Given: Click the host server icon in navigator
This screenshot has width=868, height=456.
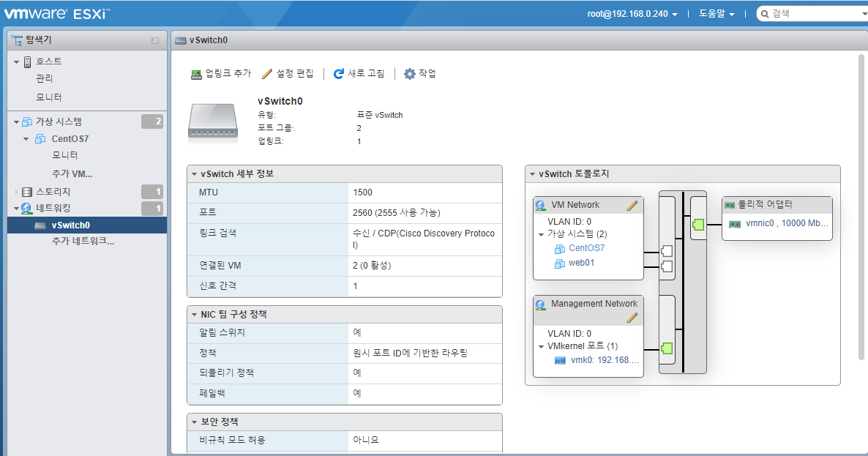Looking at the screenshot, I should (x=27, y=62).
